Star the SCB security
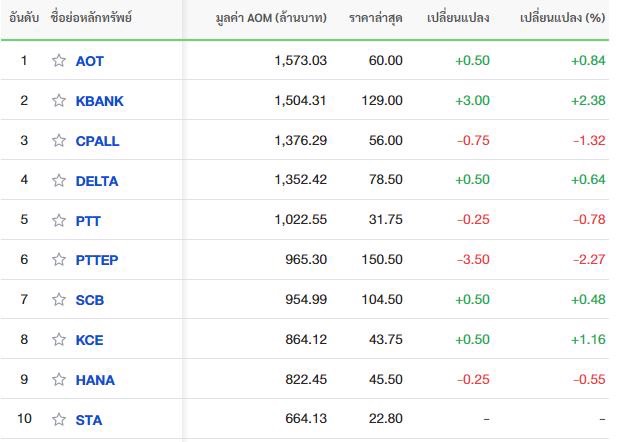This screenshot has height=442, width=628. 59,299
